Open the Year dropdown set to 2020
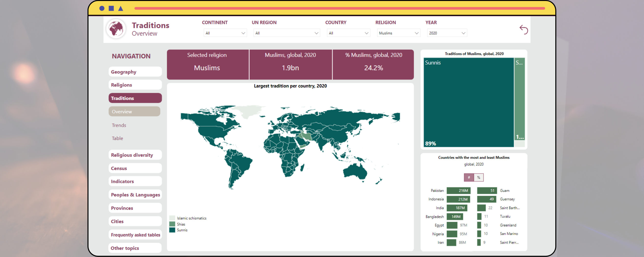The image size is (644, 257). point(447,33)
